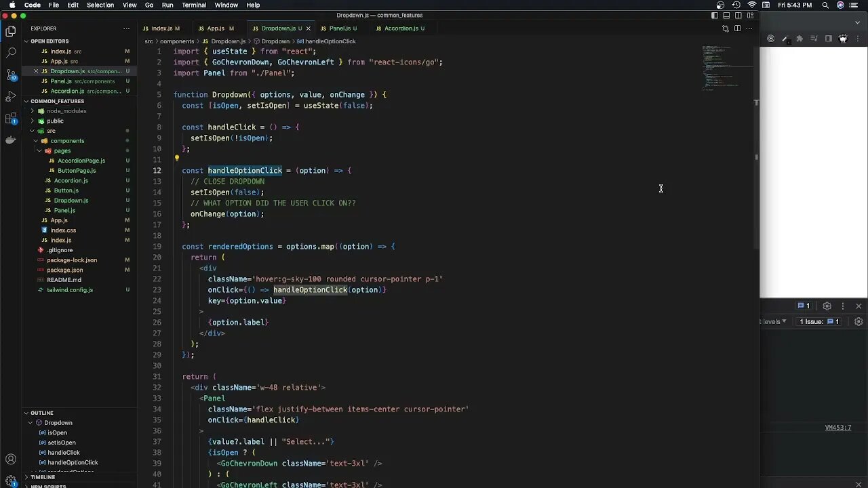Open index.css in file tree
Image resolution: width=868 pixels, height=488 pixels.
click(x=63, y=230)
